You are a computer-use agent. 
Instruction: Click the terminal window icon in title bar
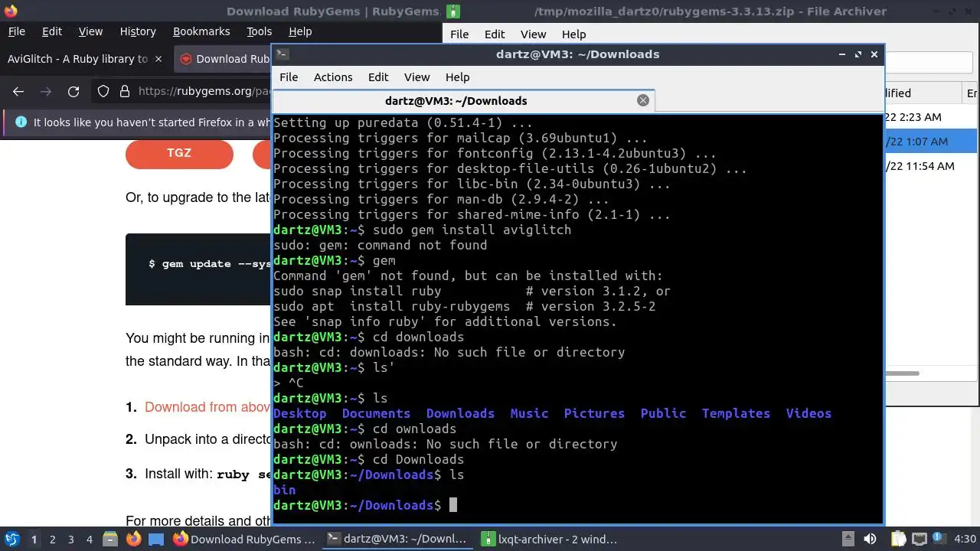283,54
